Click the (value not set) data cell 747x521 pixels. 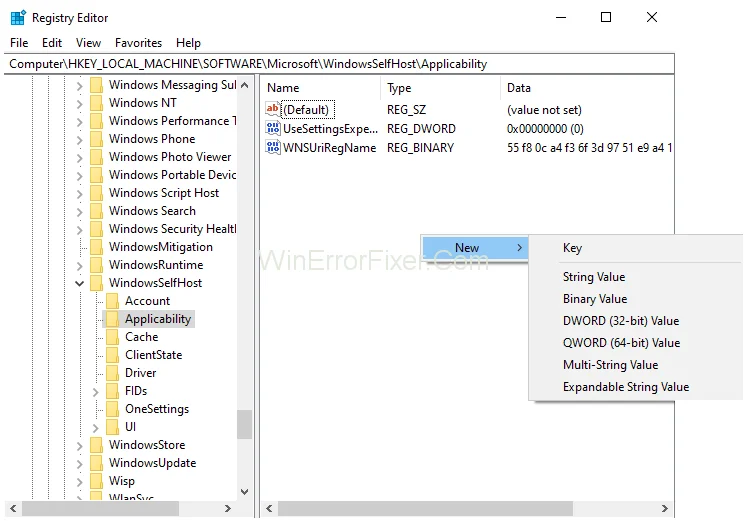(x=544, y=110)
